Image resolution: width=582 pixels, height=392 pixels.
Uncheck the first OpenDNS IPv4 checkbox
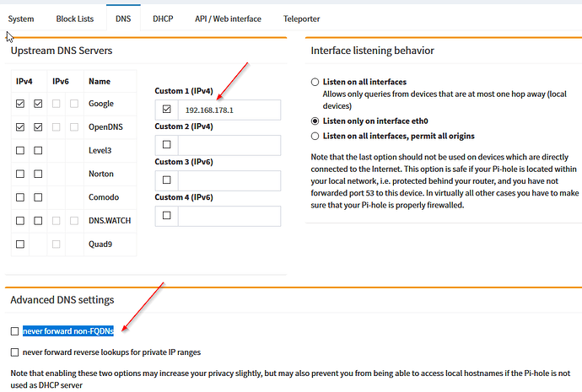pos(20,127)
